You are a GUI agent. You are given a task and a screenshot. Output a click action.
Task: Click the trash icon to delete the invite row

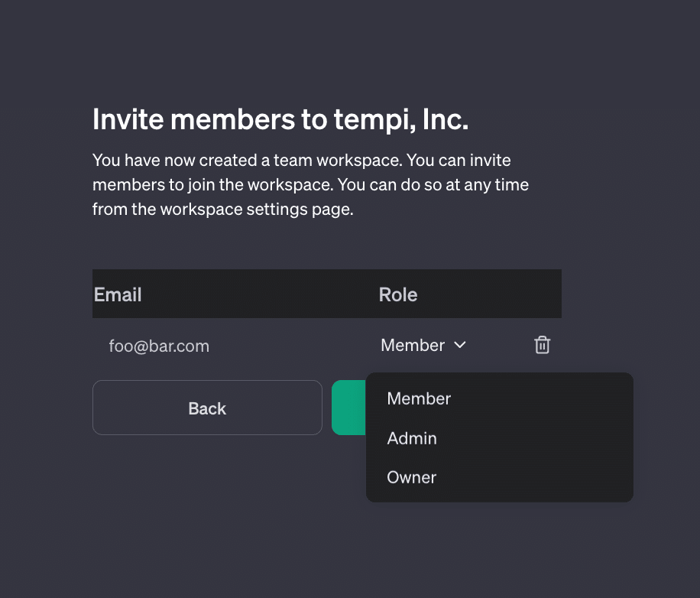tap(542, 345)
